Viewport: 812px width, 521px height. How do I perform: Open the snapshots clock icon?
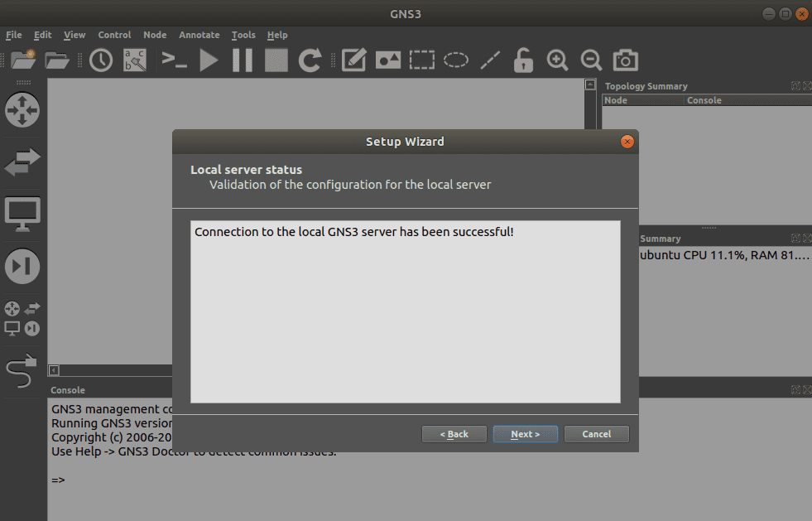coord(101,60)
